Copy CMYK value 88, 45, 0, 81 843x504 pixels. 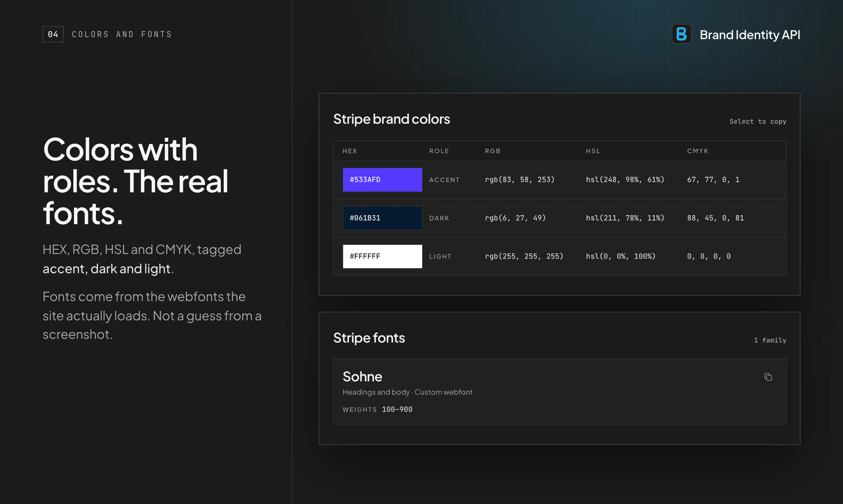click(x=715, y=218)
